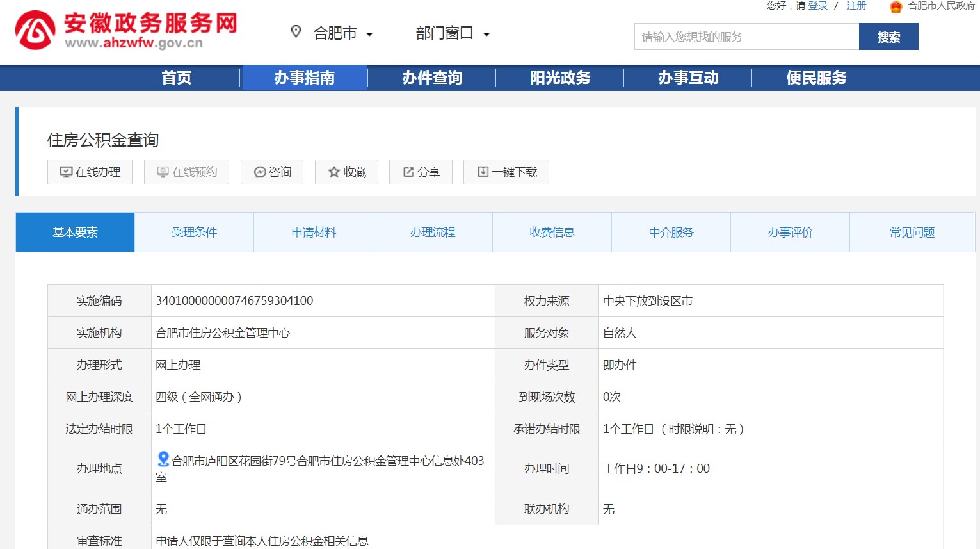Switch to the 受理条件 tab
Viewport: 980px width, 549px height.
click(x=195, y=232)
